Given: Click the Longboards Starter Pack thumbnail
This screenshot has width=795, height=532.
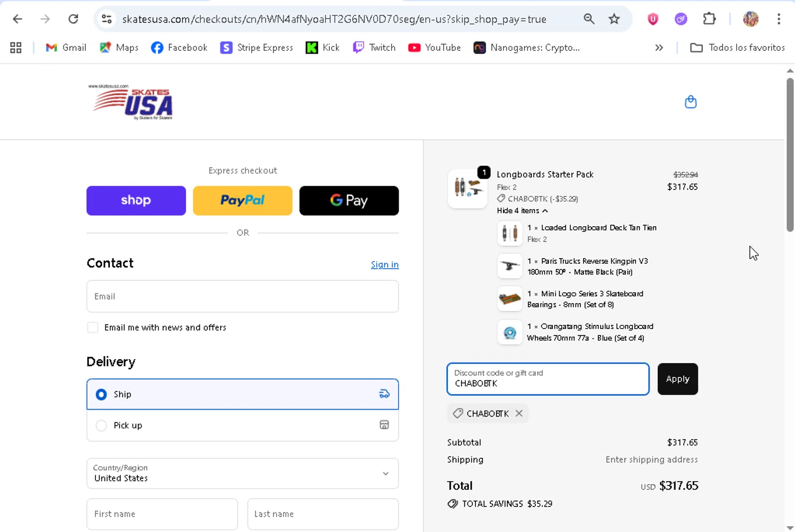Looking at the screenshot, I should [467, 189].
